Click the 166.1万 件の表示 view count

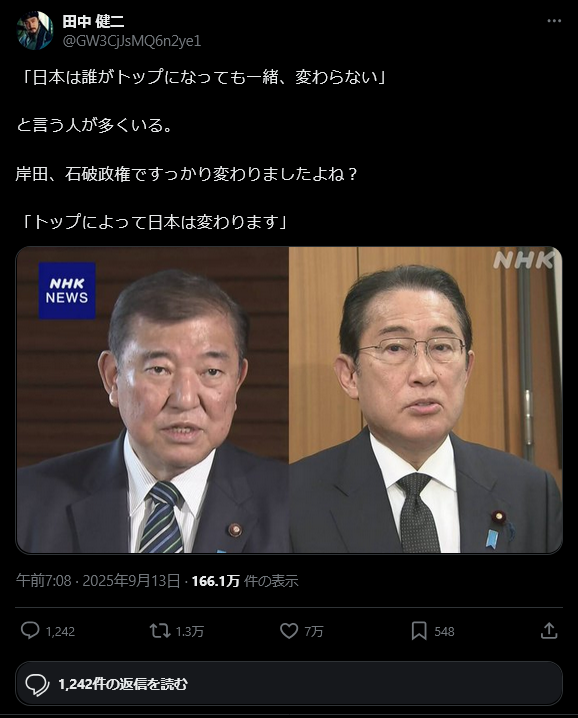[245, 581]
